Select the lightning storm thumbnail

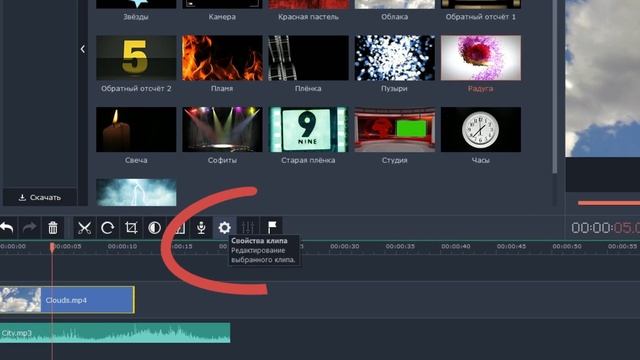[136, 192]
